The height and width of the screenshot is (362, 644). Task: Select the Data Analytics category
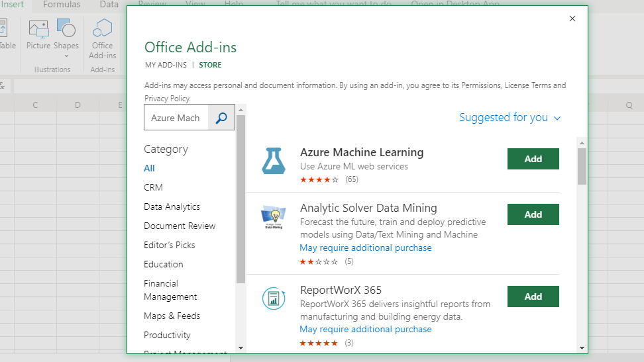point(172,207)
